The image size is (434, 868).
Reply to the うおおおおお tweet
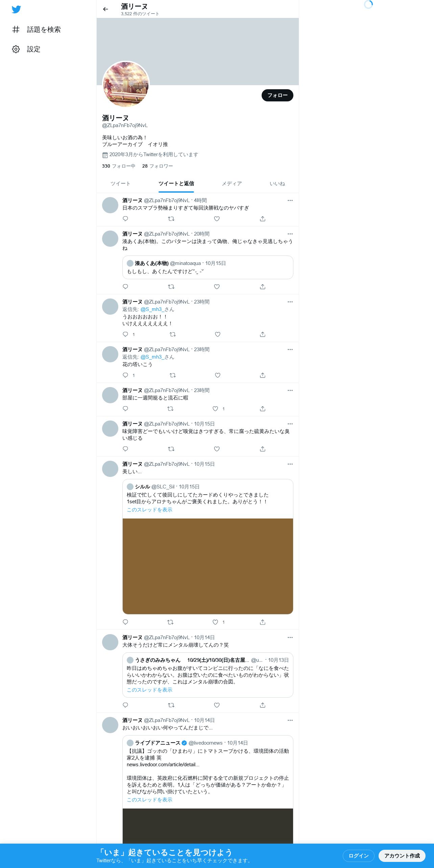(x=125, y=334)
